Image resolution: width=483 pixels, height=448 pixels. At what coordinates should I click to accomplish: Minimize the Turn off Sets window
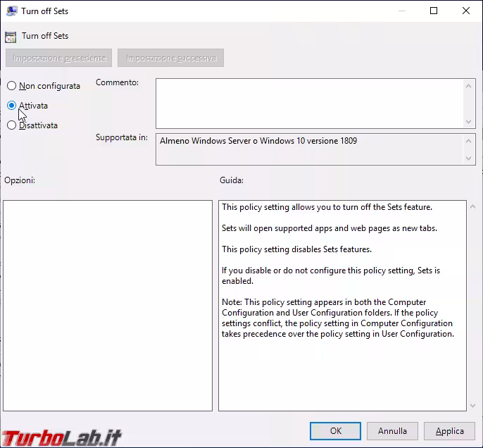point(401,11)
